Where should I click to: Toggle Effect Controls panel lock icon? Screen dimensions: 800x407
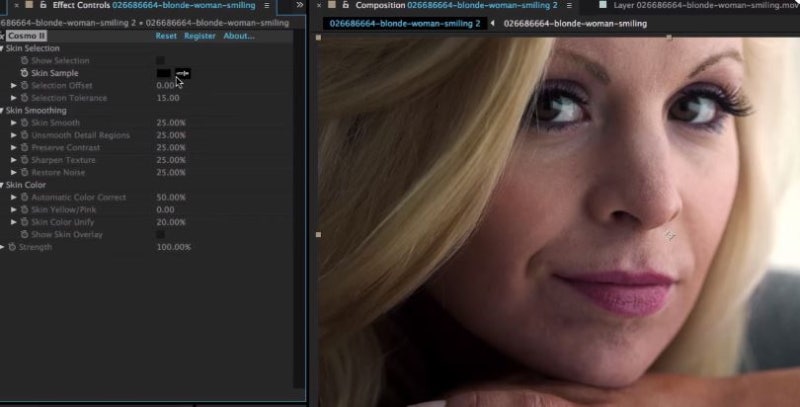point(43,5)
